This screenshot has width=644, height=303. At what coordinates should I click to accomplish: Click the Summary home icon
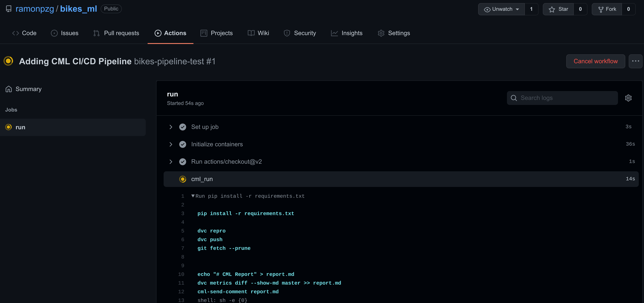tap(9, 89)
